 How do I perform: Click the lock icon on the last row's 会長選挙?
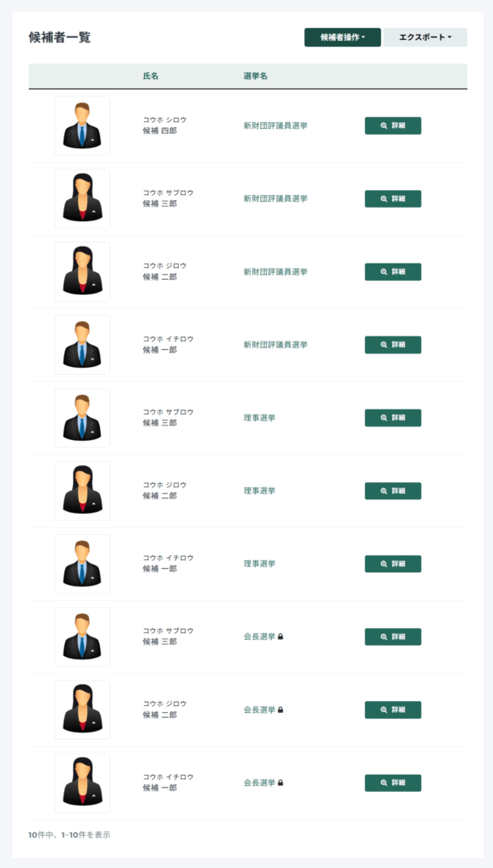click(x=280, y=782)
